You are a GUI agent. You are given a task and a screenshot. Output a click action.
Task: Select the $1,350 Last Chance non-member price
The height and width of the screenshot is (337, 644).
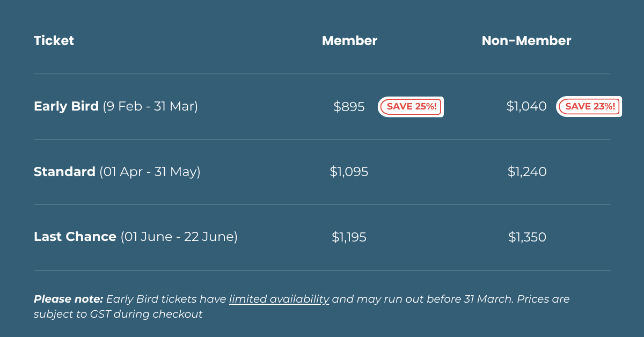coord(527,237)
